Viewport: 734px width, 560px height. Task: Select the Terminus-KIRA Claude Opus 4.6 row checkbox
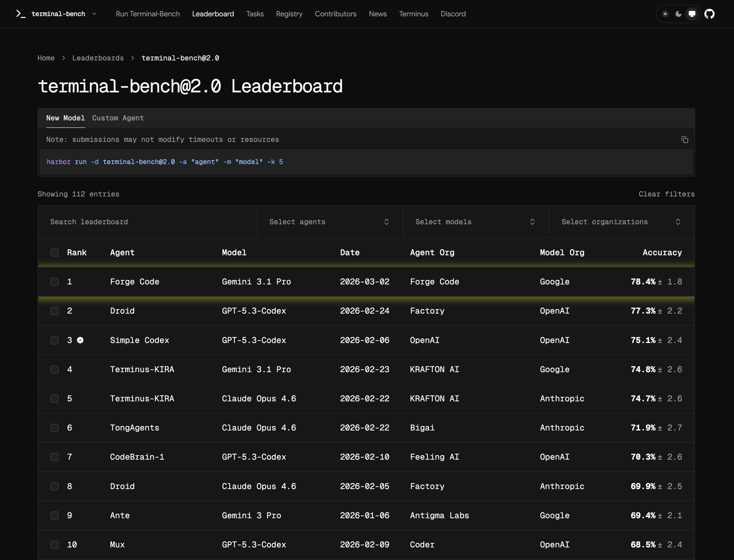tap(55, 399)
